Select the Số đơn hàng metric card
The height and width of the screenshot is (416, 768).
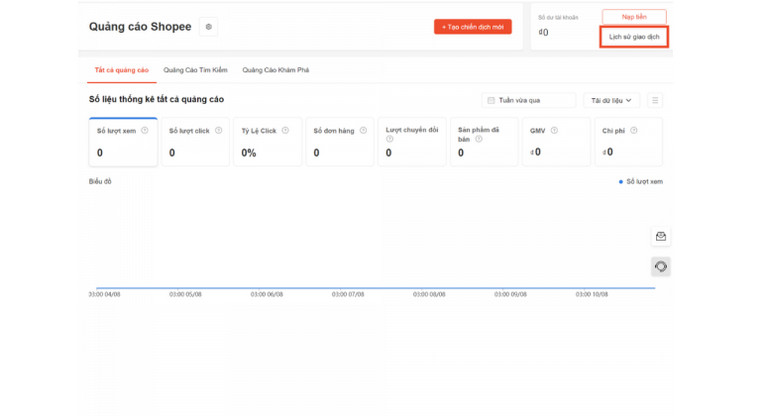pos(340,142)
